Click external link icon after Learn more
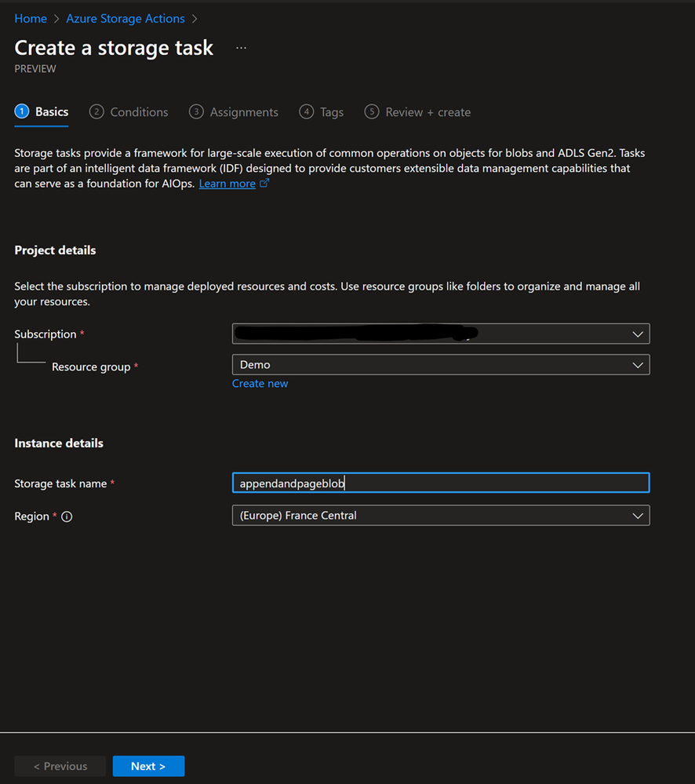Image resolution: width=695 pixels, height=784 pixels. (x=264, y=183)
